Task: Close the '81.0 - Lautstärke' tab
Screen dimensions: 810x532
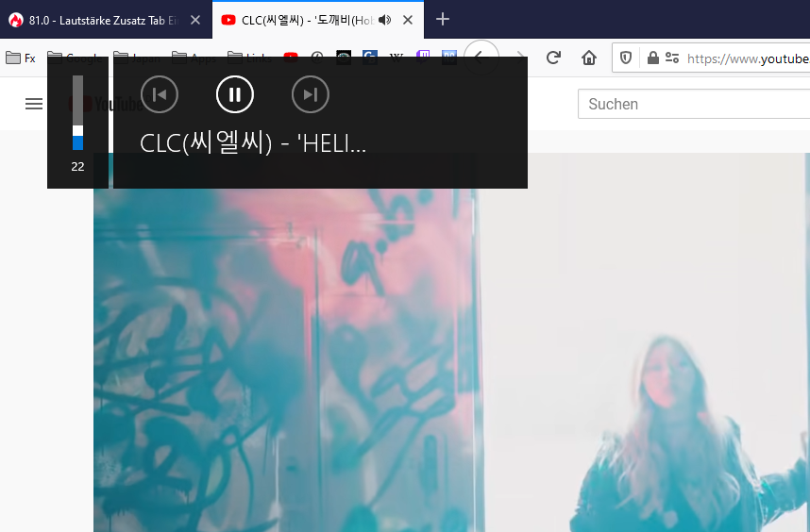Action: point(195,20)
